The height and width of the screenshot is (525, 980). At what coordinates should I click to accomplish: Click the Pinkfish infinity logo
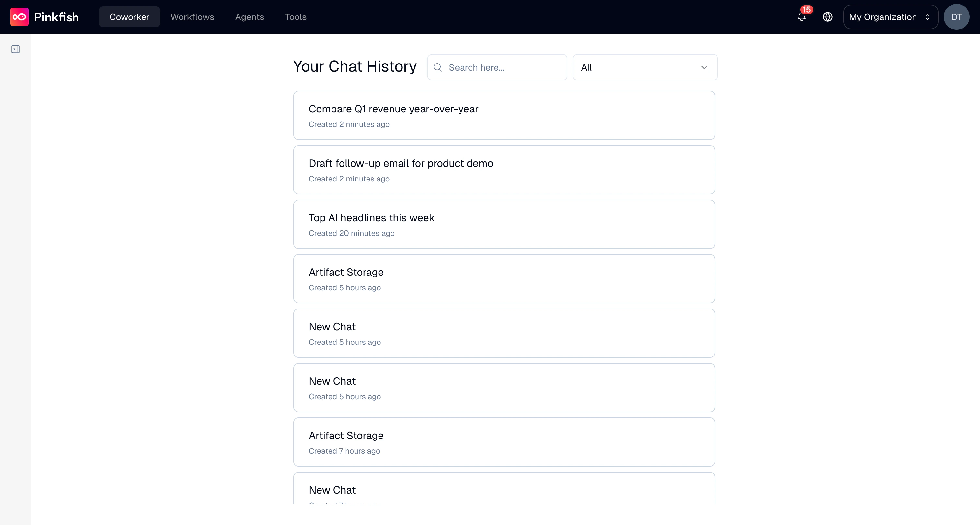pos(19,16)
